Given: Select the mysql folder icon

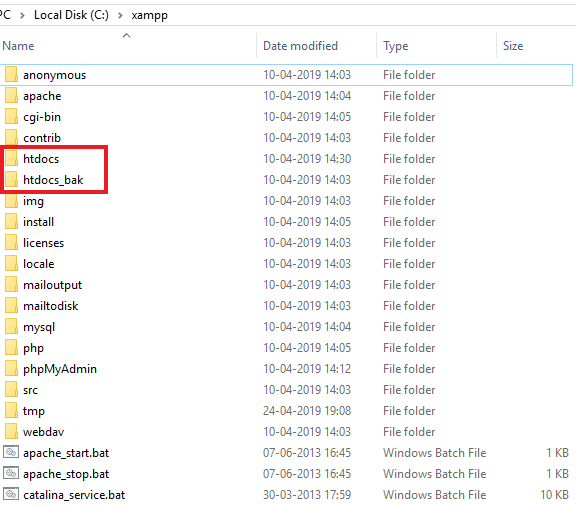Looking at the screenshot, I should coord(11,326).
